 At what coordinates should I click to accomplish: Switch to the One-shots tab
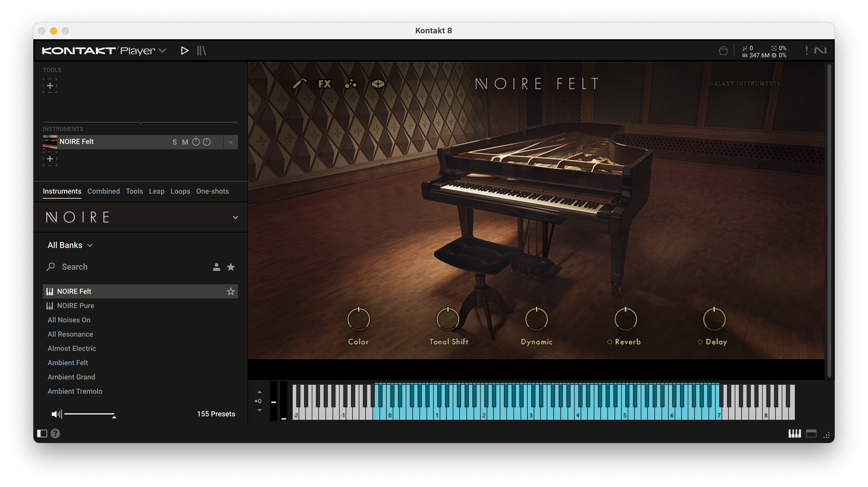212,191
